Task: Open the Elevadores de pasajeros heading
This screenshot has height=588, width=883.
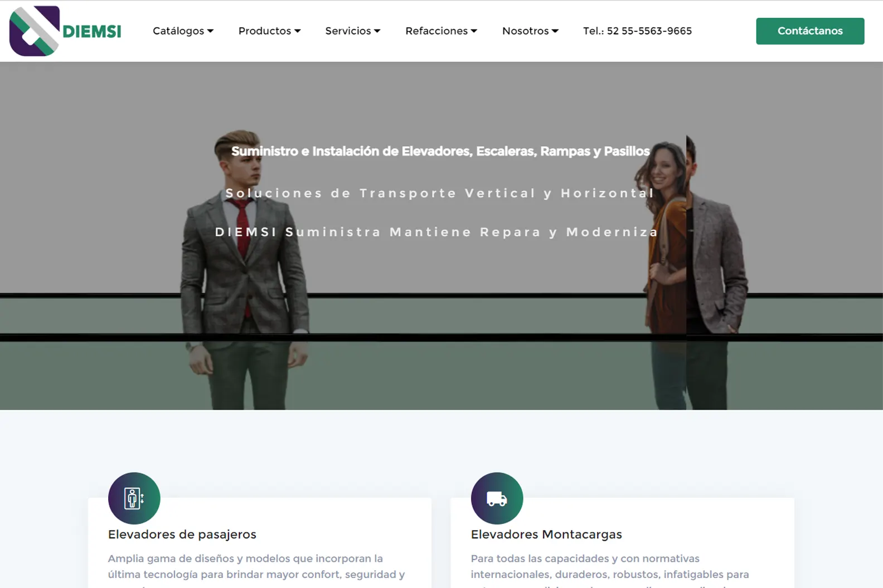Action: (x=182, y=534)
